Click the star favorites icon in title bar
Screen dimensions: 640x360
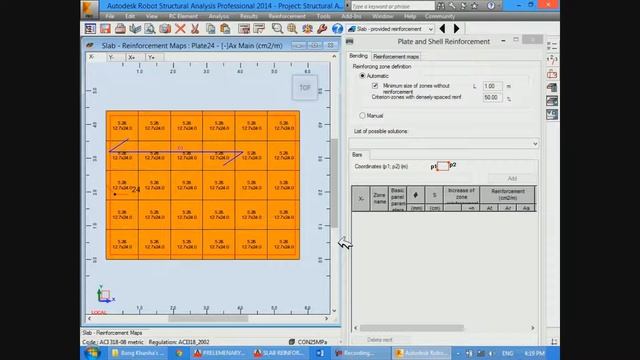[x=474, y=6]
